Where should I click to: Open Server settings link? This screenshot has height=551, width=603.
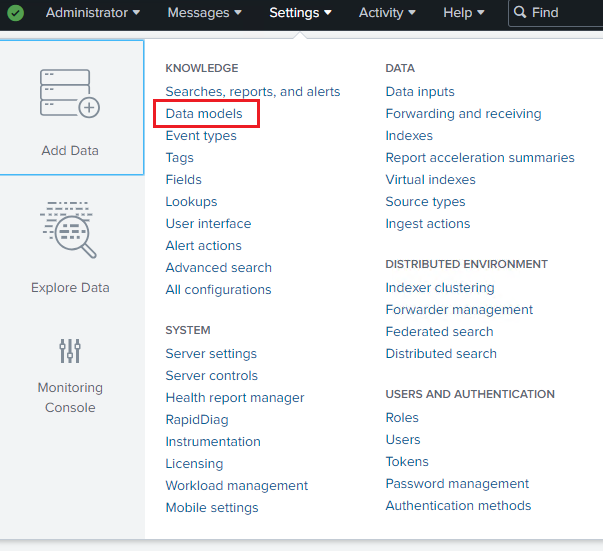211,354
